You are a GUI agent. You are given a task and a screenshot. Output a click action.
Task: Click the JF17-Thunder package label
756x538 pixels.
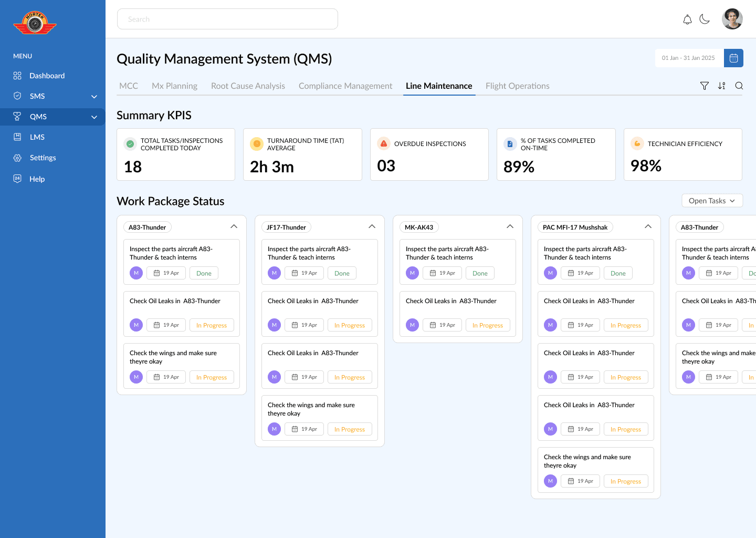(286, 227)
